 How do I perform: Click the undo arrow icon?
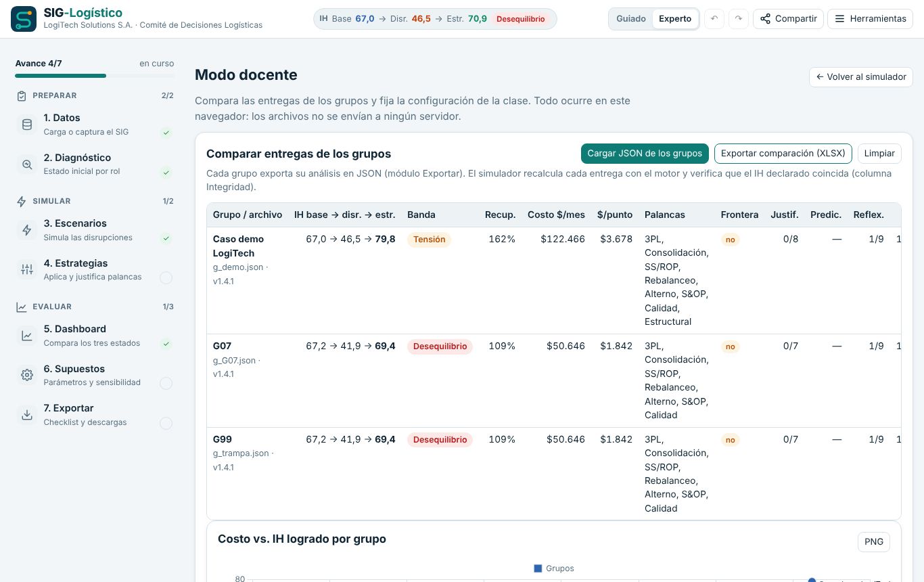(714, 19)
